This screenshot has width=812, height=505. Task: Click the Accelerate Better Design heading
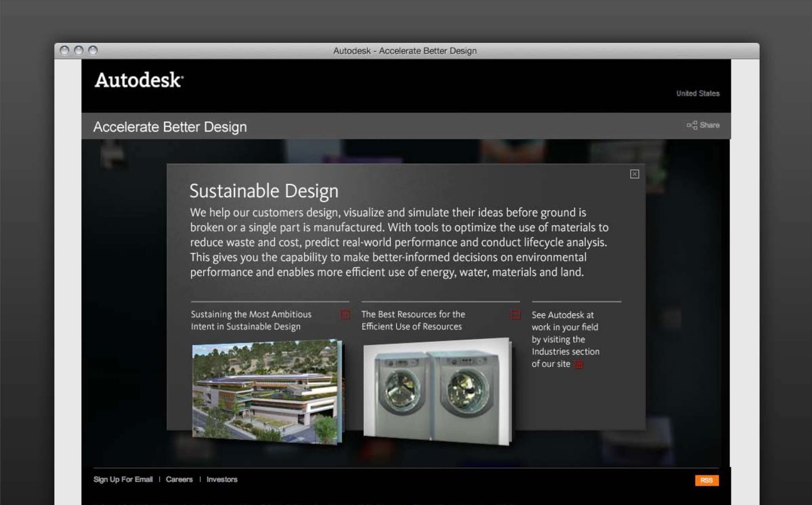coord(170,127)
